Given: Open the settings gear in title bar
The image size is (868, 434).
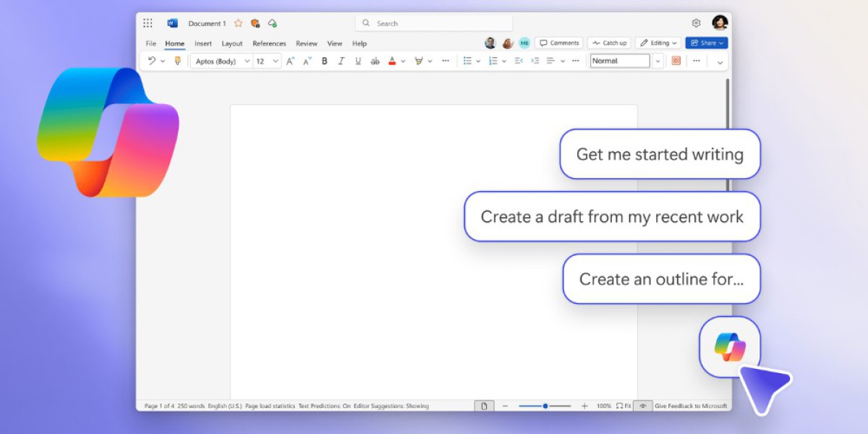Looking at the screenshot, I should pyautogui.click(x=696, y=23).
